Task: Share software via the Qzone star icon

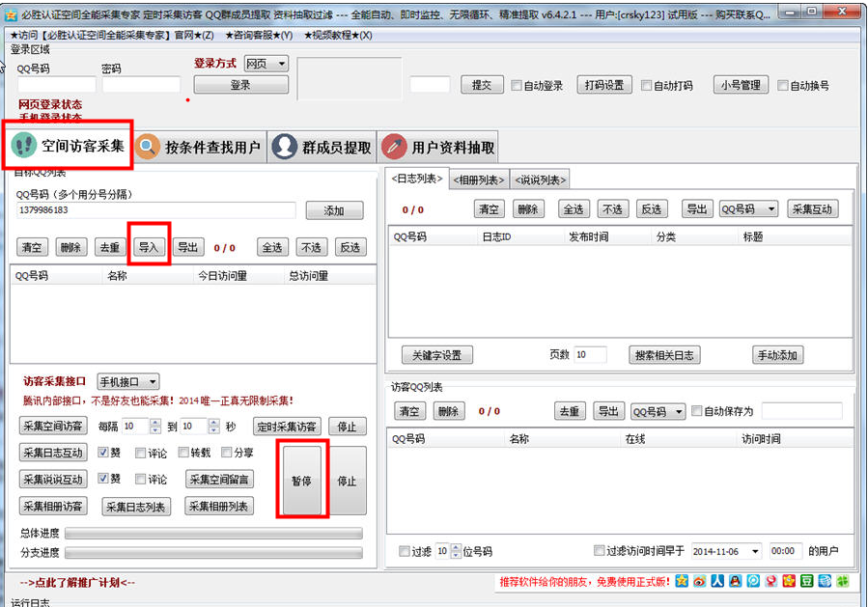Action: pos(682,581)
